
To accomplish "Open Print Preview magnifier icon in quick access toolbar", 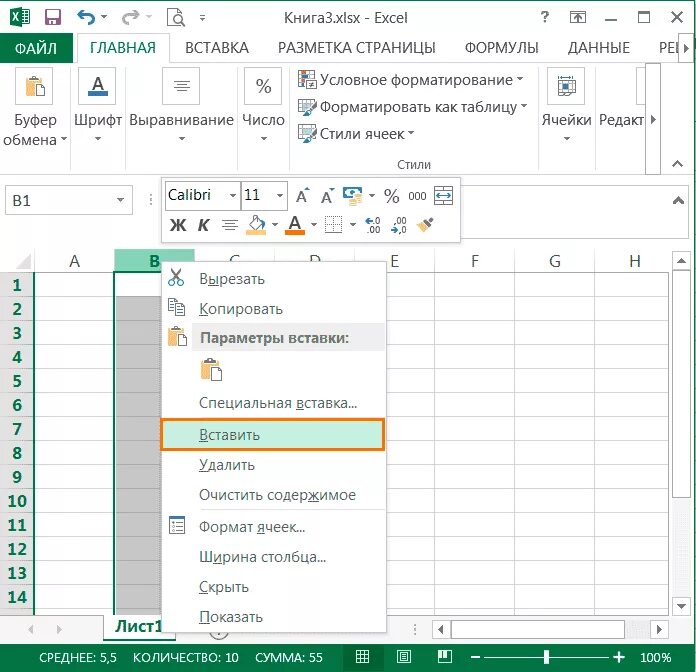I will tap(176, 17).
